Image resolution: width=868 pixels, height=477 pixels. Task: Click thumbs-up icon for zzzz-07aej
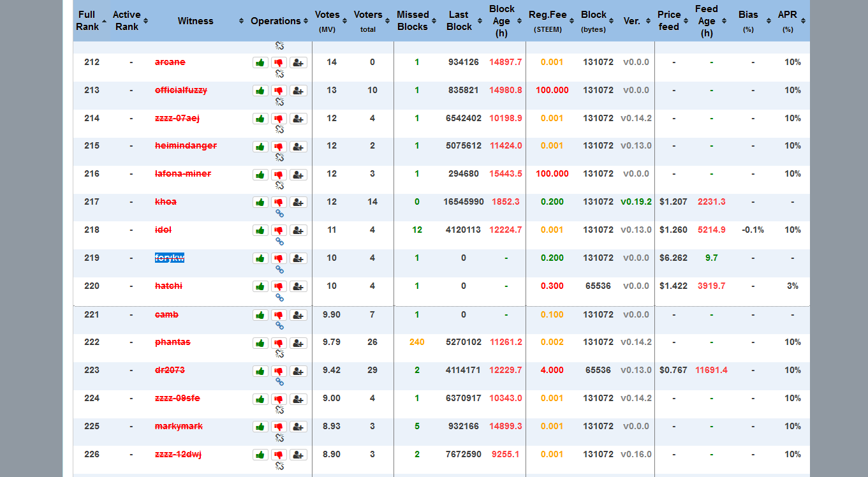[x=260, y=119]
